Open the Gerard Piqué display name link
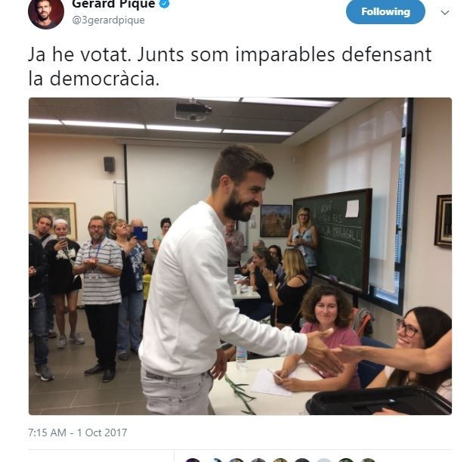This screenshot has width=476, height=462. point(114,4)
